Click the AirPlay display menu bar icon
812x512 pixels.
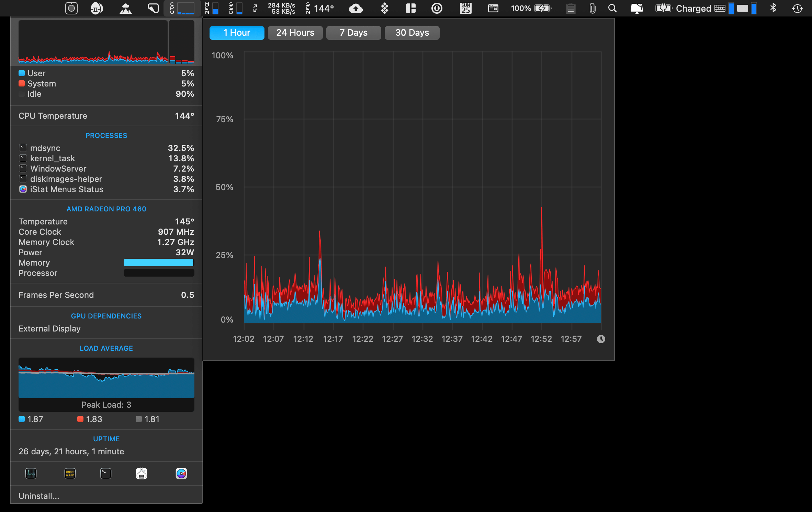click(637, 8)
